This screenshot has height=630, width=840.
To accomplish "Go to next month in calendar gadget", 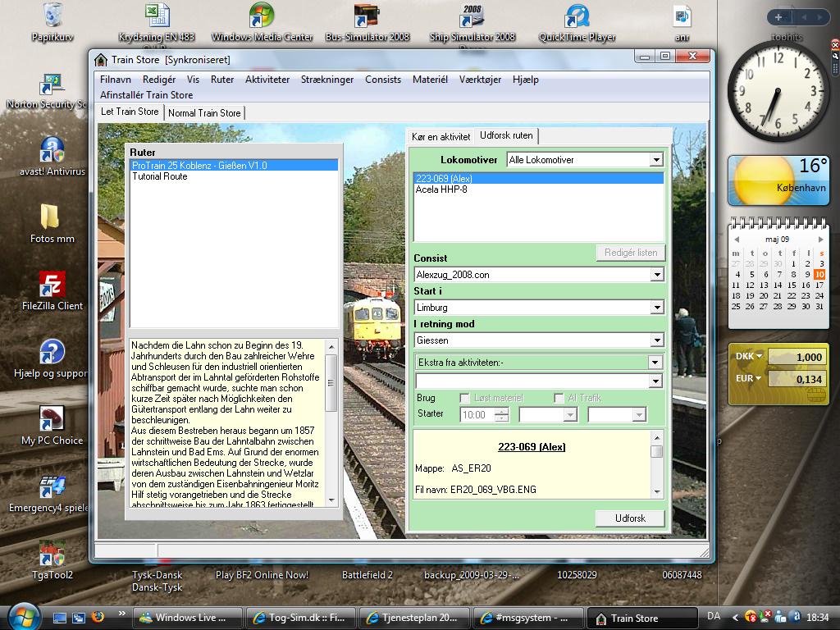I will click(x=820, y=240).
